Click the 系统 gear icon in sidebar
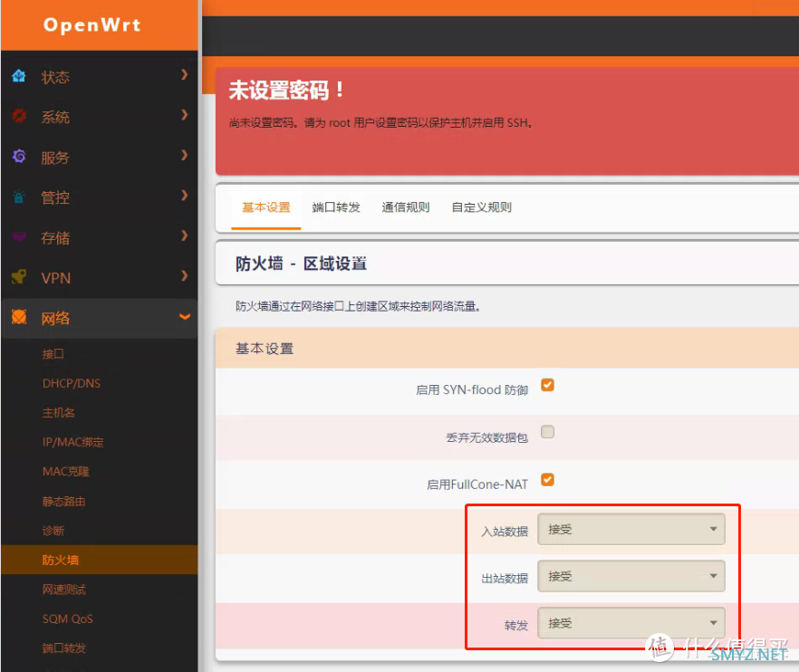 (x=19, y=116)
